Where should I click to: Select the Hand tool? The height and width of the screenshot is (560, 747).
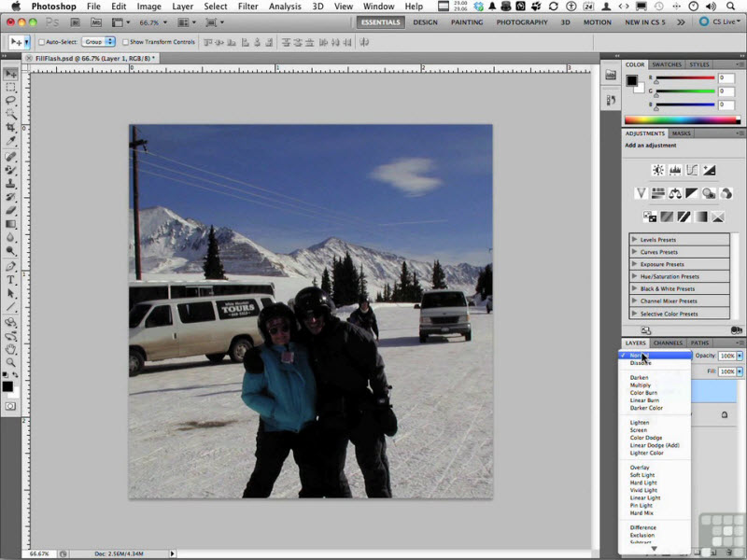pos(11,349)
